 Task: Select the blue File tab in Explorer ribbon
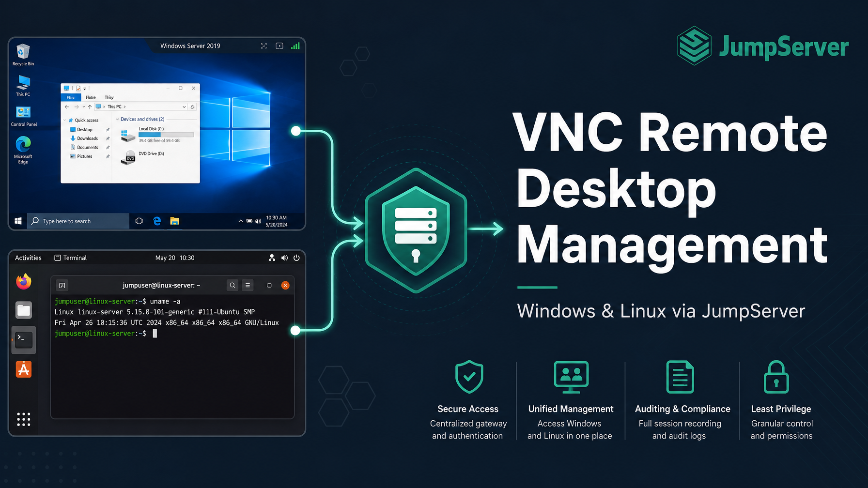(71, 97)
